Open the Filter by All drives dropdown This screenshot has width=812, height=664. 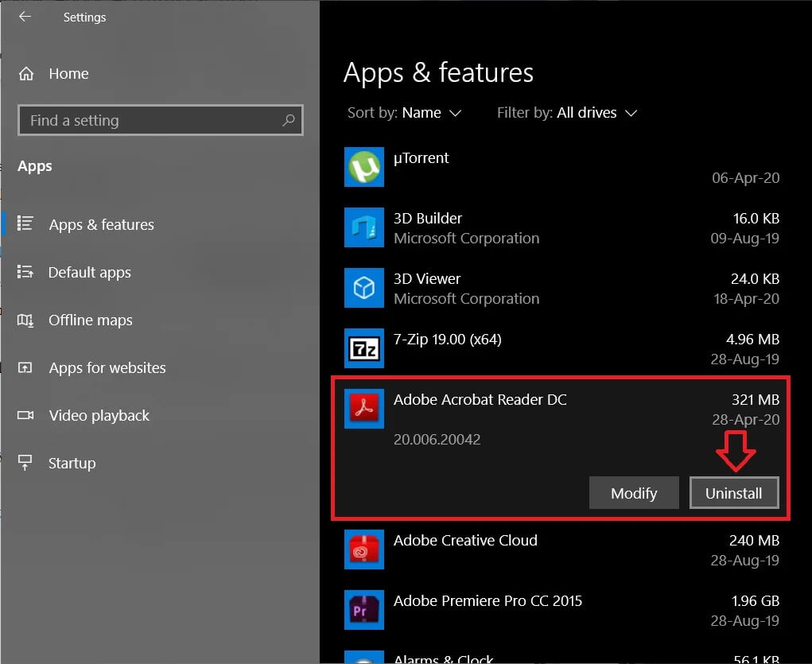567,113
